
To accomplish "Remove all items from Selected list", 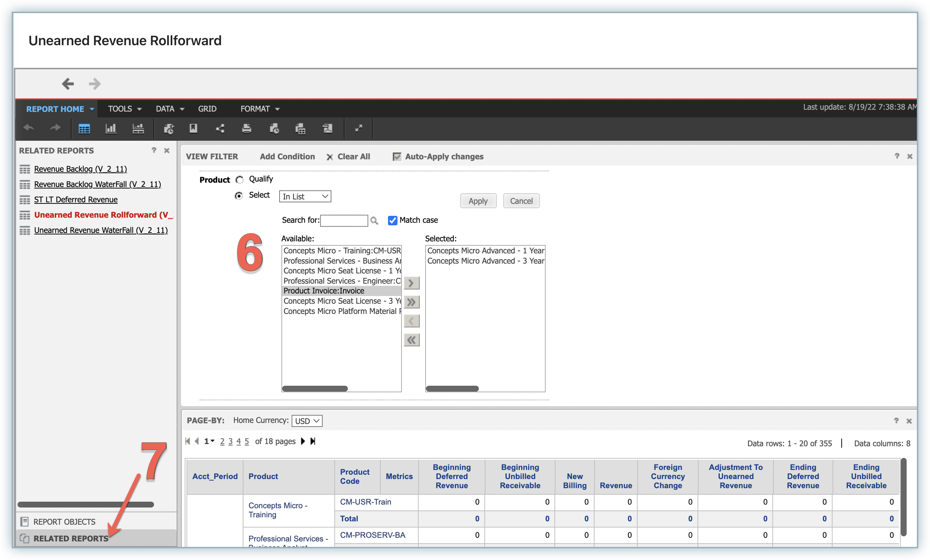I will click(411, 340).
